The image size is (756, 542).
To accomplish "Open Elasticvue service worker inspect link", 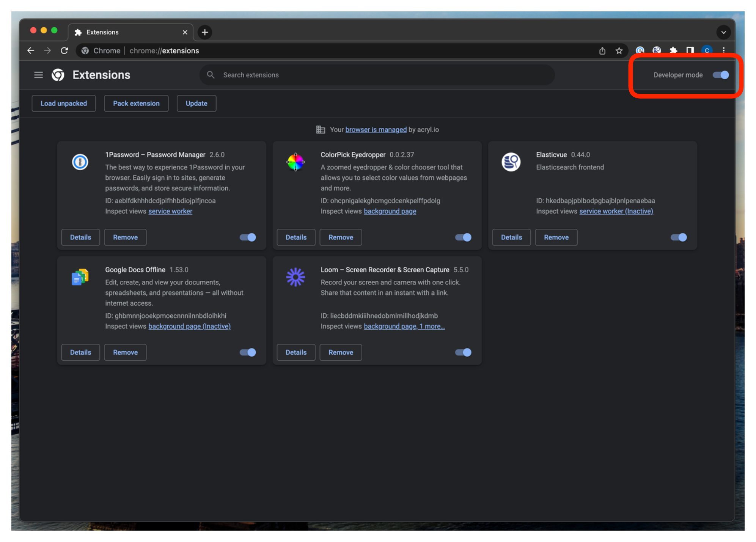I will 616,211.
